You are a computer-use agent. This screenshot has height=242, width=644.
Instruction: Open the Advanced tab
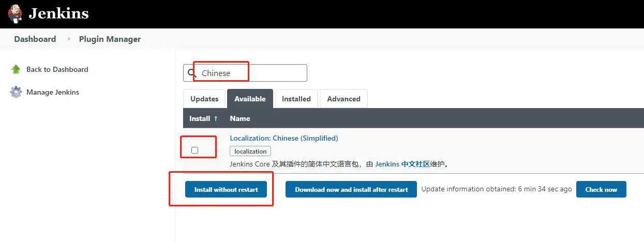(343, 99)
